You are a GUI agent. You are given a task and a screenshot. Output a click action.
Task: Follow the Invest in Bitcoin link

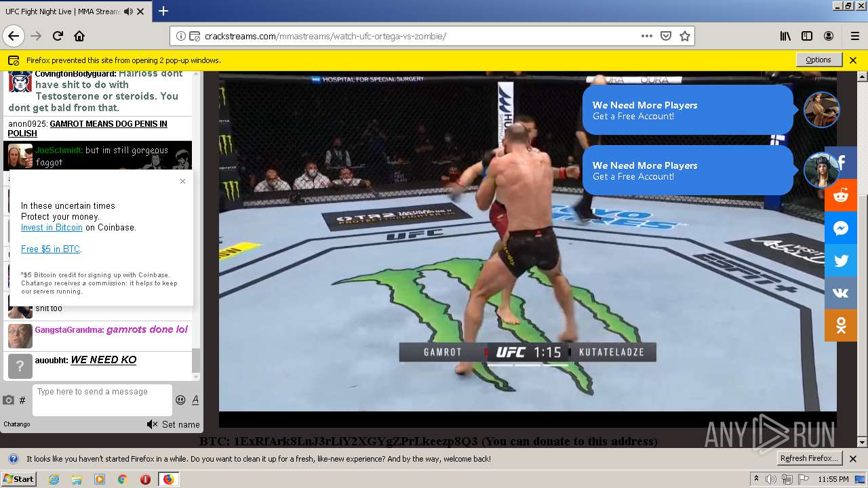(x=52, y=228)
